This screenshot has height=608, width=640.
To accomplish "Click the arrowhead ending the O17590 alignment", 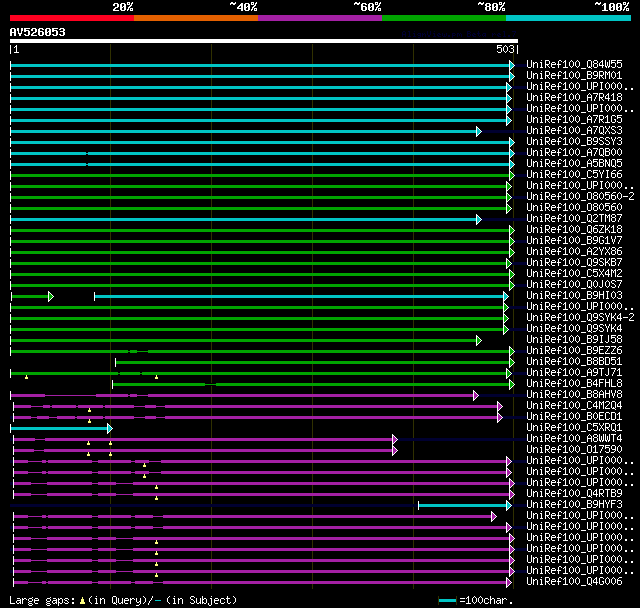I will point(395,450).
